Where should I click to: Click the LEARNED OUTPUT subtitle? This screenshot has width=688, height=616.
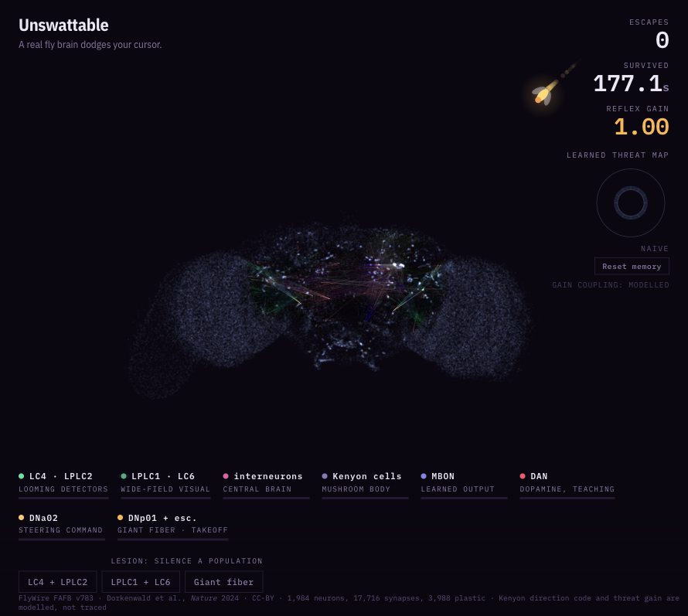point(458,488)
